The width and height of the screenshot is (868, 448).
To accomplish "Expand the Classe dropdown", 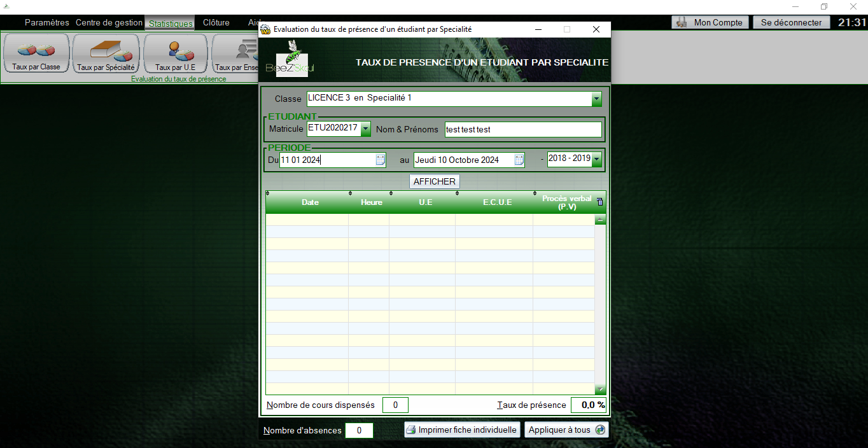I will coord(596,99).
